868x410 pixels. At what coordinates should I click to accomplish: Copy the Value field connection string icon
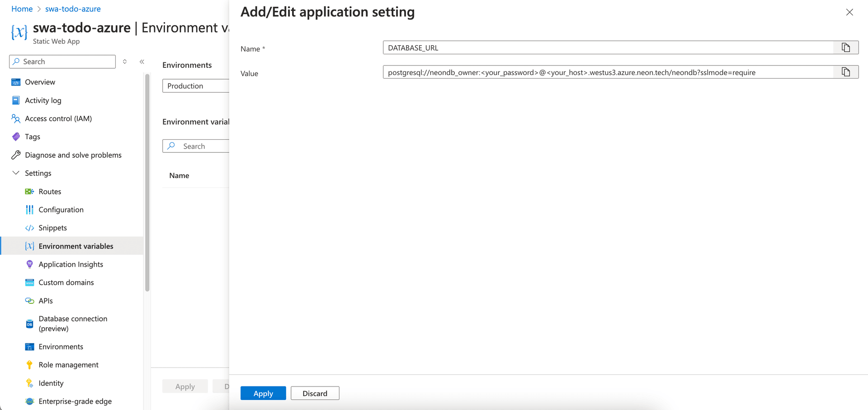(845, 72)
